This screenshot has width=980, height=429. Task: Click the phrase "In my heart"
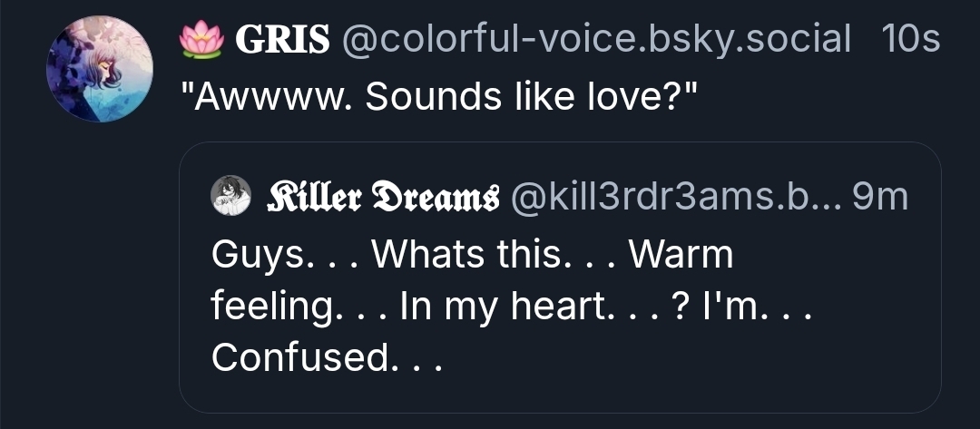point(501,307)
